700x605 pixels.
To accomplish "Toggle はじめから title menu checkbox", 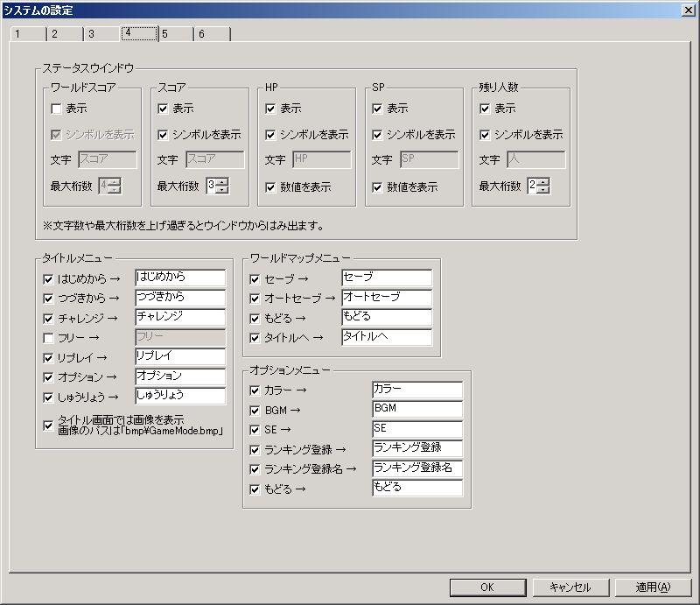I will click(x=48, y=279).
